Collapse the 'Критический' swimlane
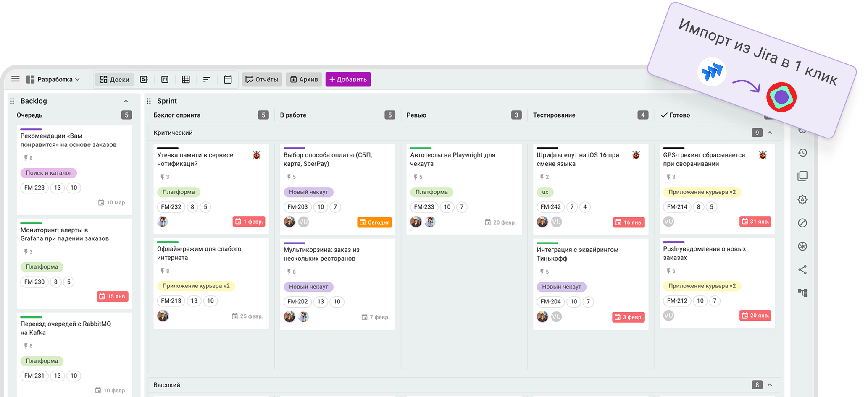This screenshot has height=397, width=868. (x=770, y=133)
